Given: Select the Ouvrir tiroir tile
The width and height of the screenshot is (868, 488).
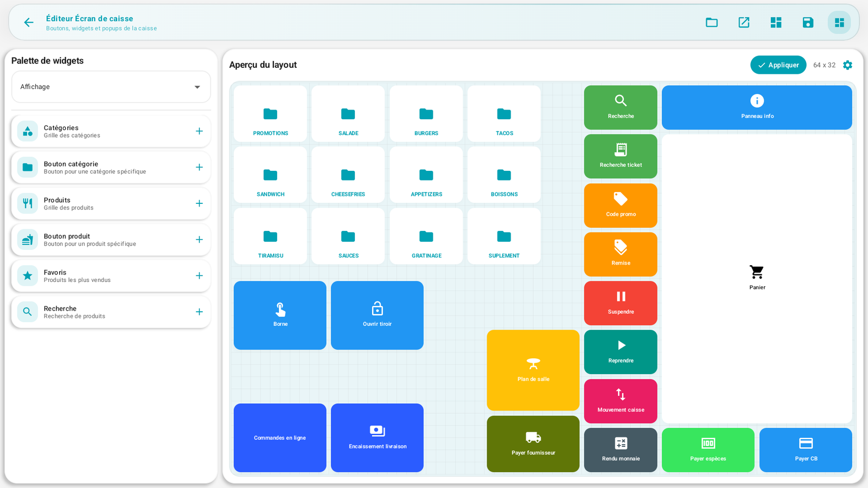Looking at the screenshot, I should [x=377, y=316].
